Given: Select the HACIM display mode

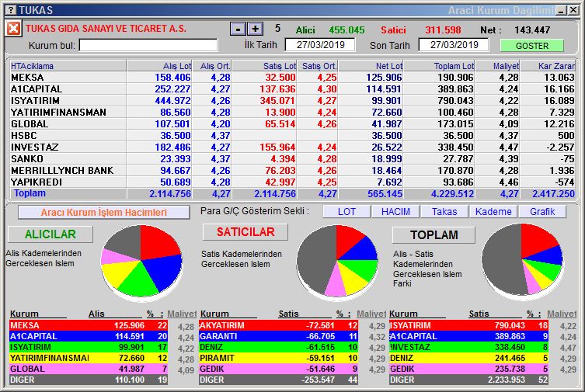Looking at the screenshot, I should coord(395,212).
